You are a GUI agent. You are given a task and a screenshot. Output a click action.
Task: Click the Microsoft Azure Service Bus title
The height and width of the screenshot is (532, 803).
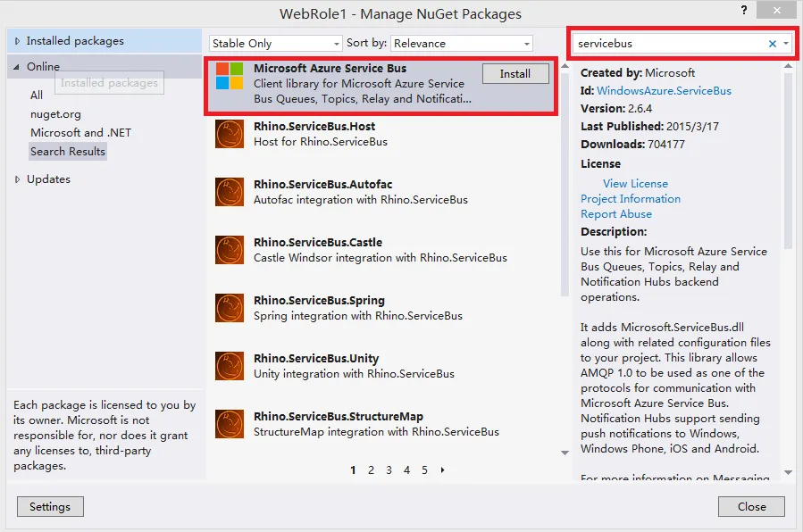pyautogui.click(x=330, y=69)
